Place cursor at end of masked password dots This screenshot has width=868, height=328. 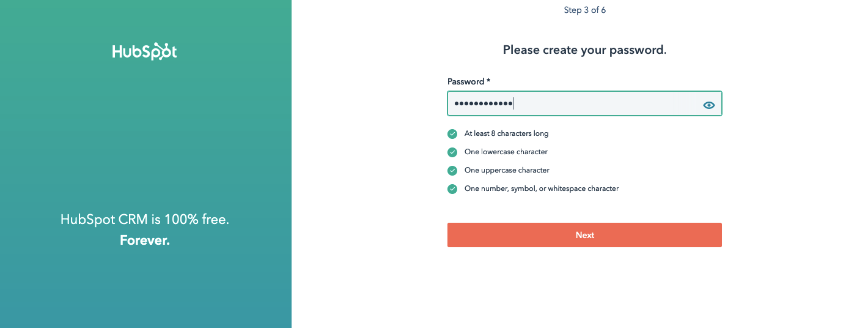pos(513,104)
